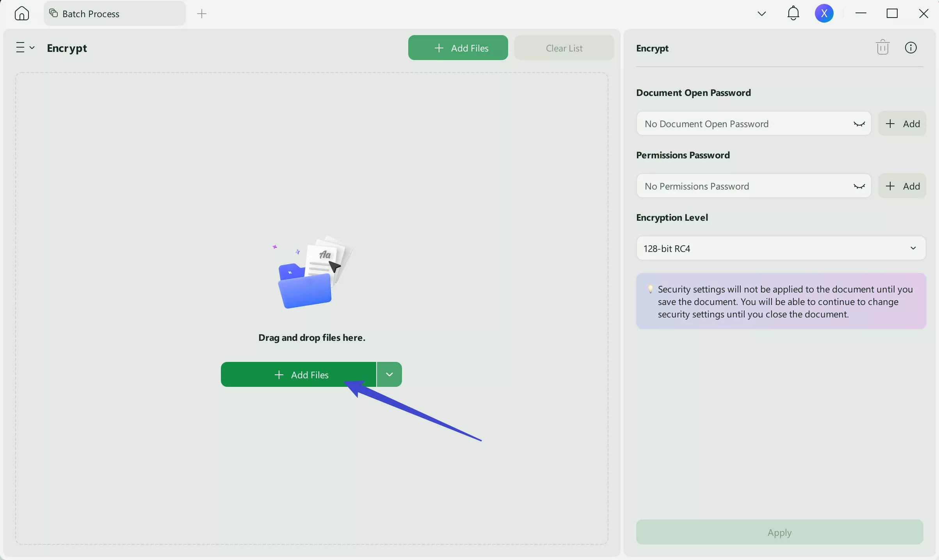Go to the Home screen icon

(x=22, y=14)
